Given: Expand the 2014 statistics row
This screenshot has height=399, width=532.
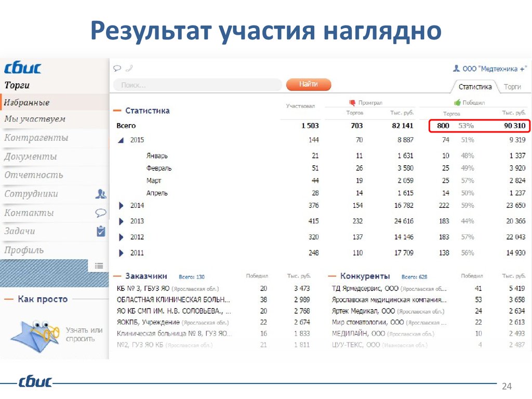Looking at the screenshot, I should pyautogui.click(x=121, y=206).
